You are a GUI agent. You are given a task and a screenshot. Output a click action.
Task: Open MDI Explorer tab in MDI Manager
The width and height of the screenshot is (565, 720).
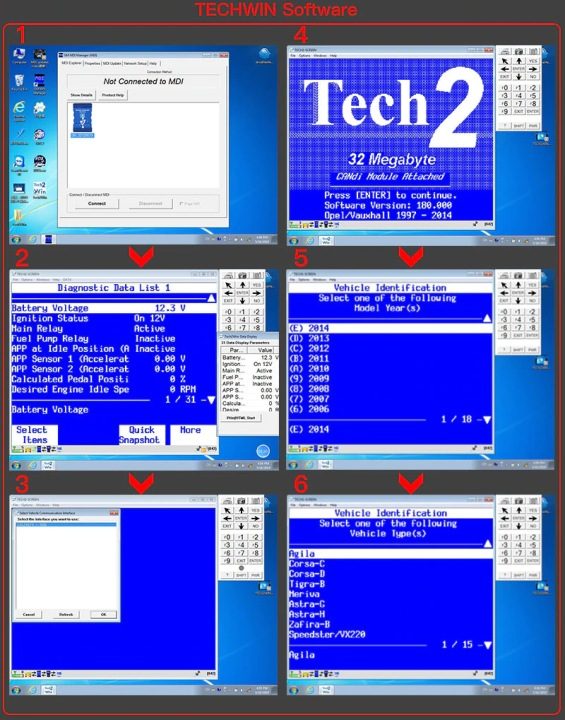71,63
